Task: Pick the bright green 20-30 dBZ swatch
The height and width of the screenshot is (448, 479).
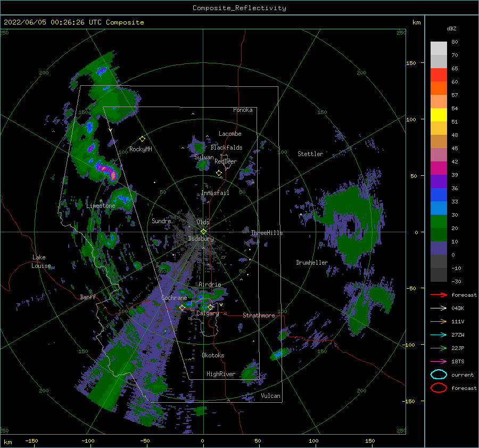Action: point(439,222)
